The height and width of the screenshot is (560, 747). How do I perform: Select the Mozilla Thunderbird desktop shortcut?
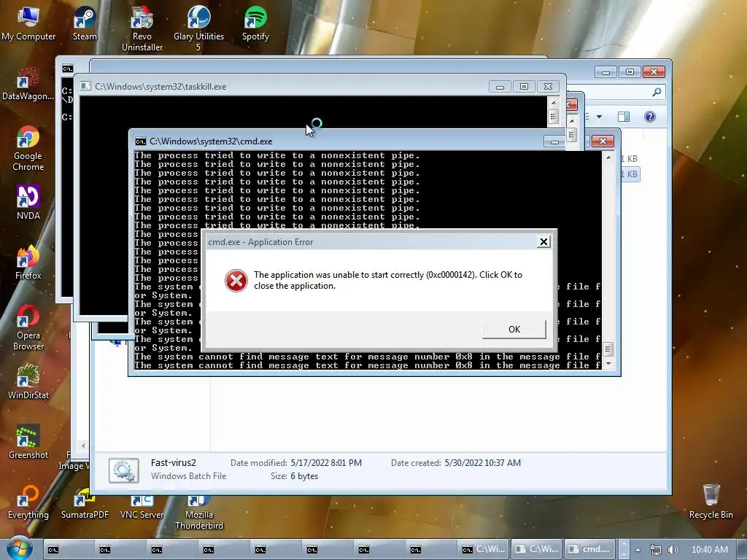(x=198, y=513)
